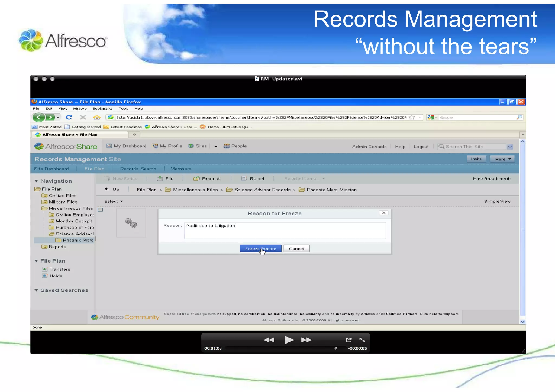Click the Export All toolbar icon
This screenshot has height=392, width=555.
[x=196, y=179]
